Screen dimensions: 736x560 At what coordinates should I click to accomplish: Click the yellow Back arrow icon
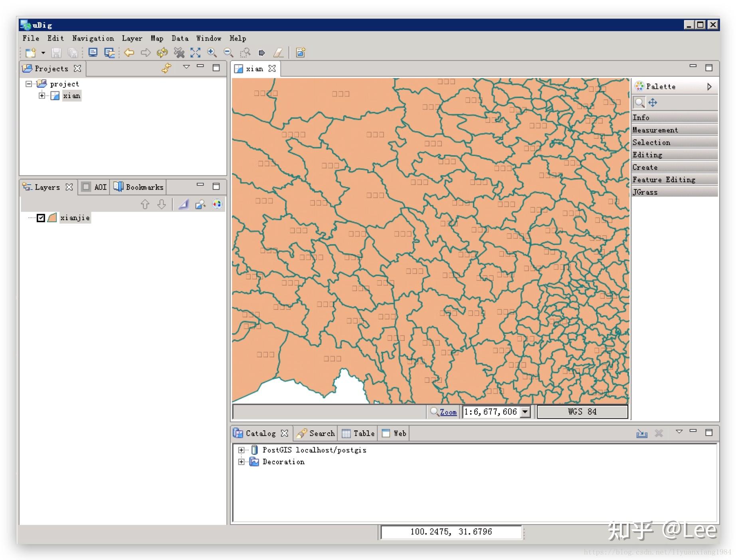(x=129, y=53)
